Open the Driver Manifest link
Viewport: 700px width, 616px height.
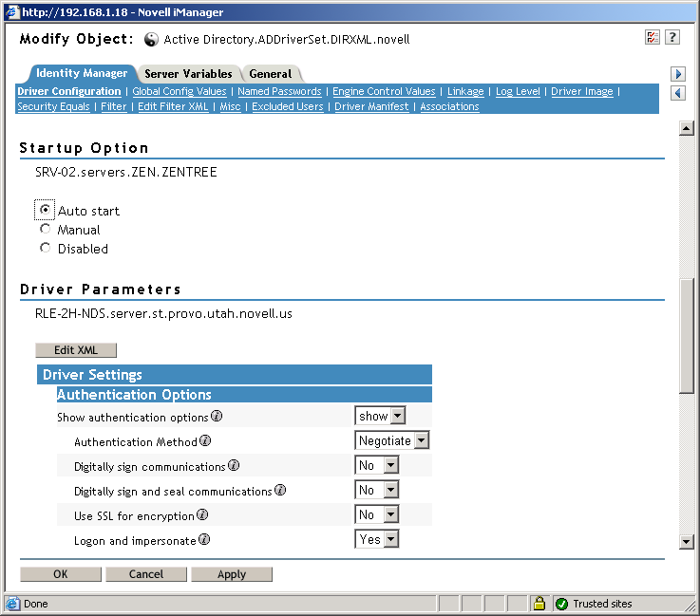pos(371,106)
